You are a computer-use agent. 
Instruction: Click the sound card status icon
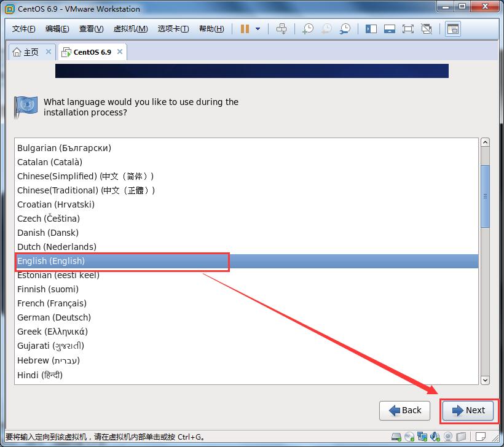(435, 437)
